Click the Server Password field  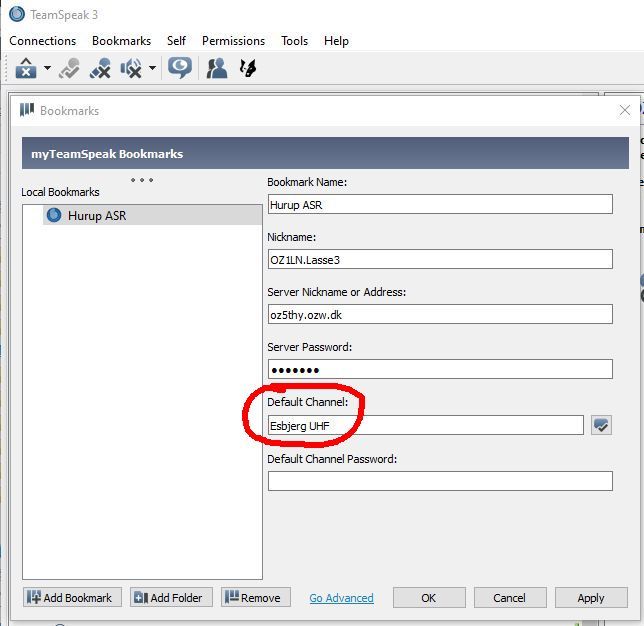(x=440, y=370)
